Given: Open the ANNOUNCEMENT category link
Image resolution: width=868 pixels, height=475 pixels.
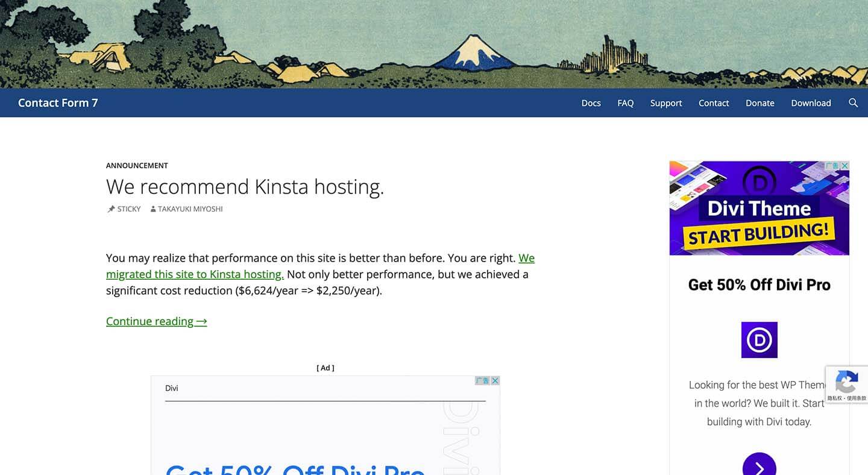Looking at the screenshot, I should (x=137, y=166).
